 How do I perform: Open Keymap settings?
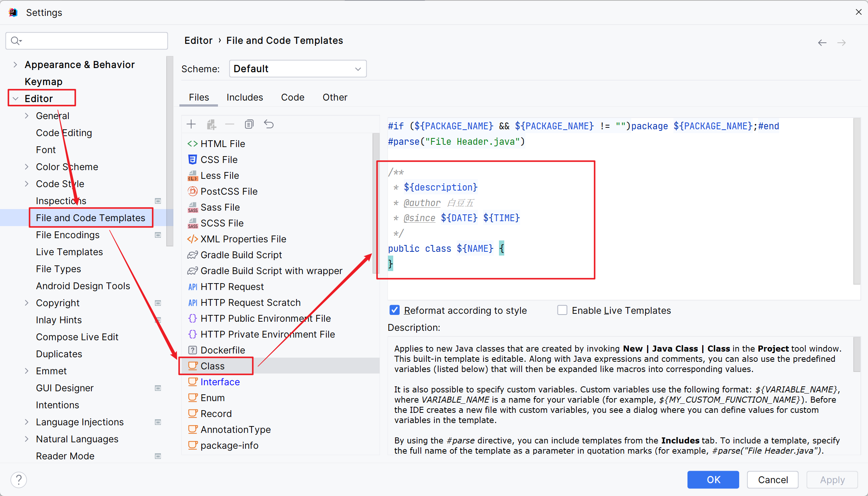[x=43, y=82]
